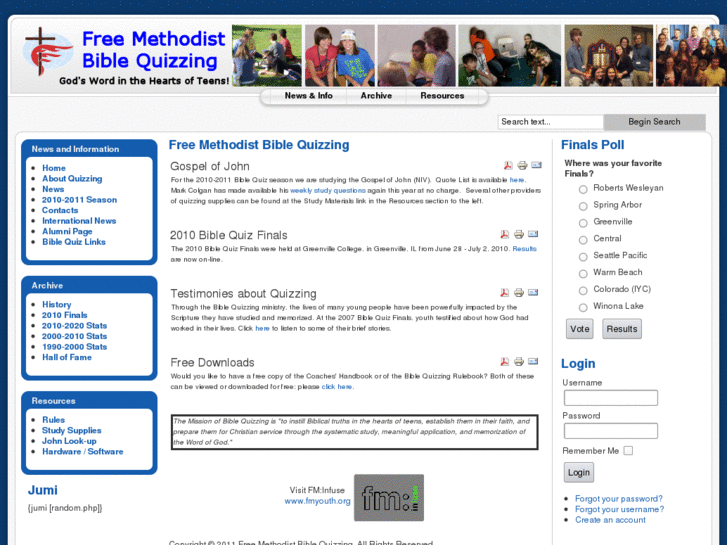Open Results link in Finals article
Screen dimensions: 727x545
pos(524,249)
